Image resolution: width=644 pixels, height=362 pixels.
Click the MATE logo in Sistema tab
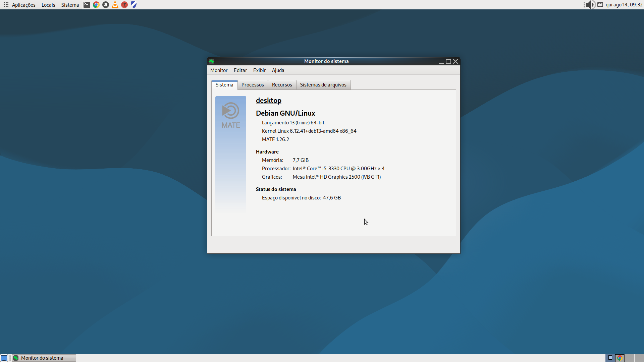(x=231, y=115)
